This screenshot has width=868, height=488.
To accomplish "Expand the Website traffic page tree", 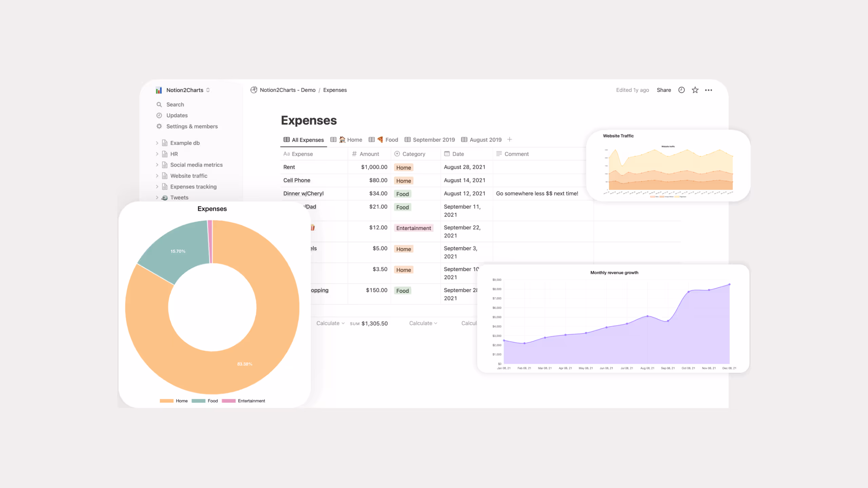I will (x=157, y=176).
